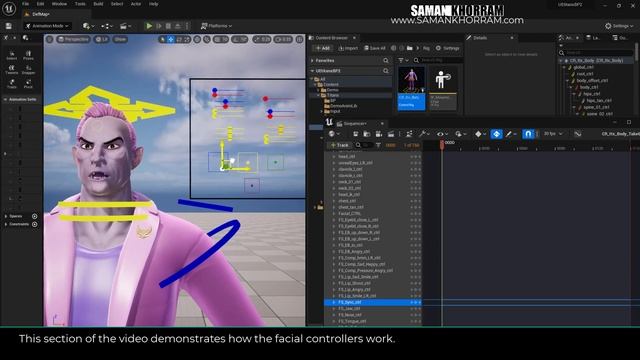Open Content Browser Settings

tap(447, 48)
